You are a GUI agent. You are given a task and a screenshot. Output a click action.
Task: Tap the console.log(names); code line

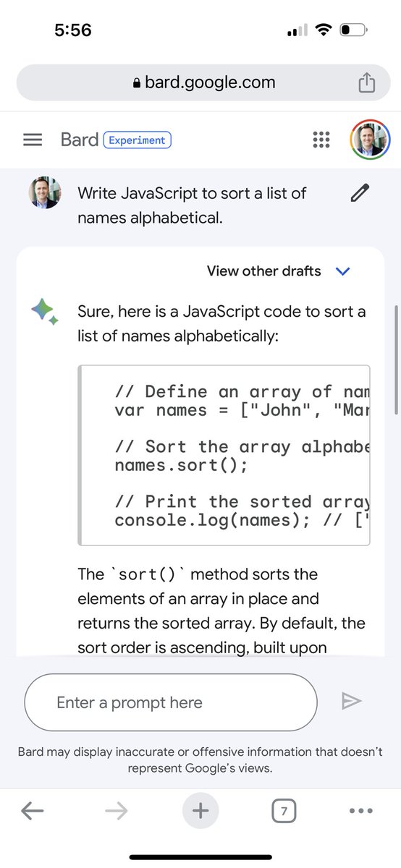click(242, 520)
